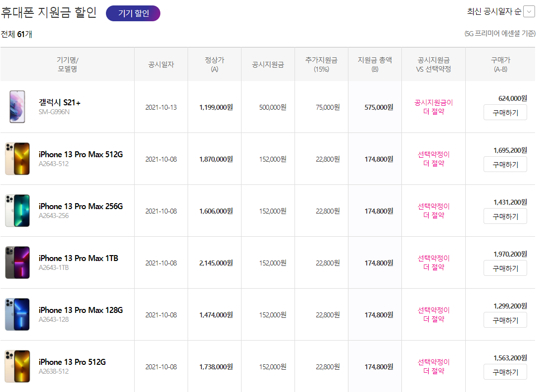The width and height of the screenshot is (539, 392).
Task: Click the 공시지원금 VS 선택약정 column header
Action: pyautogui.click(x=434, y=64)
